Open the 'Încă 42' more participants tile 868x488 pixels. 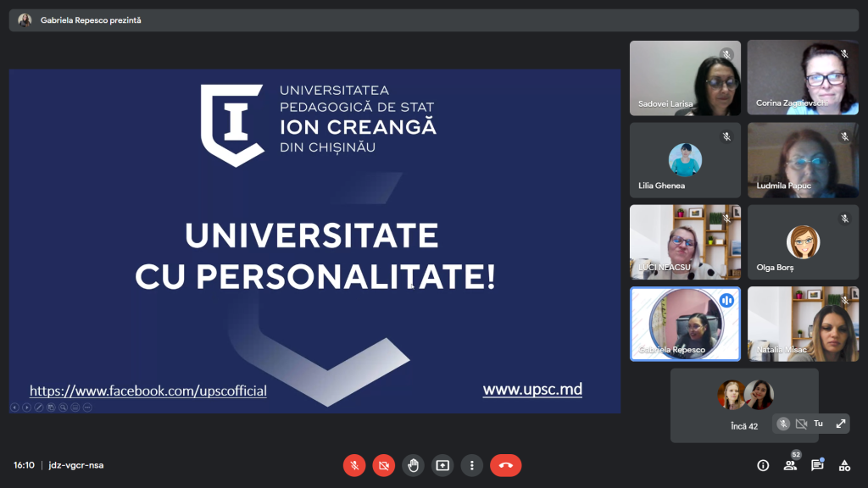pyautogui.click(x=743, y=405)
